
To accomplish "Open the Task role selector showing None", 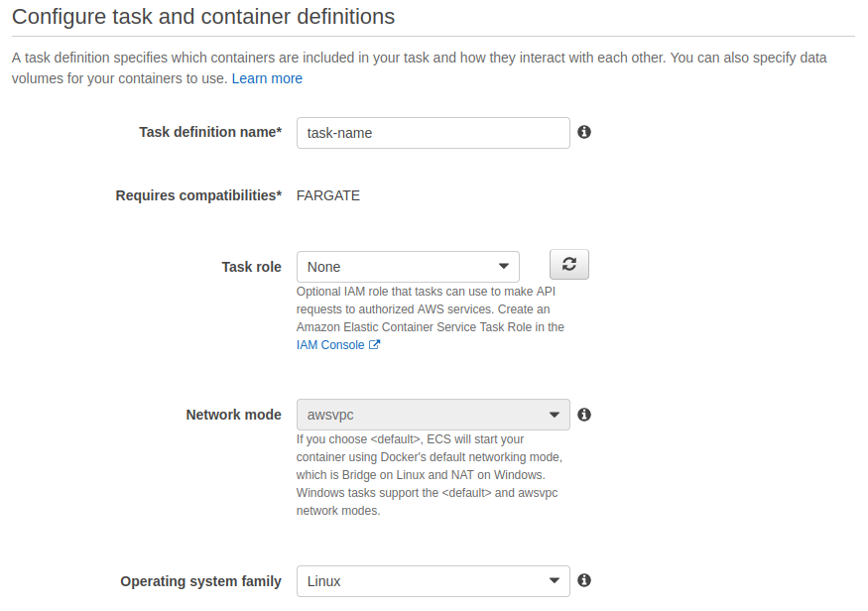I will 407,266.
